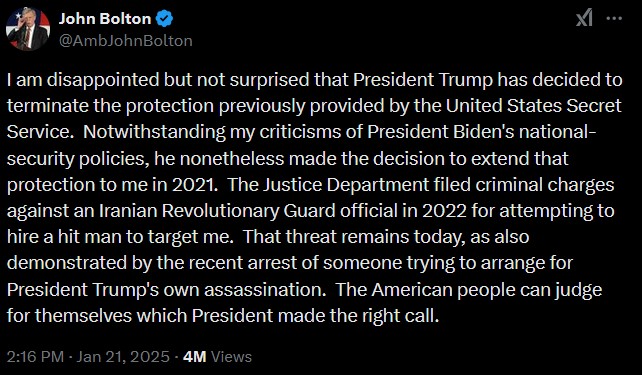Click 'President Trump's own assassination' text
This screenshot has width=642, height=375.
point(165,290)
